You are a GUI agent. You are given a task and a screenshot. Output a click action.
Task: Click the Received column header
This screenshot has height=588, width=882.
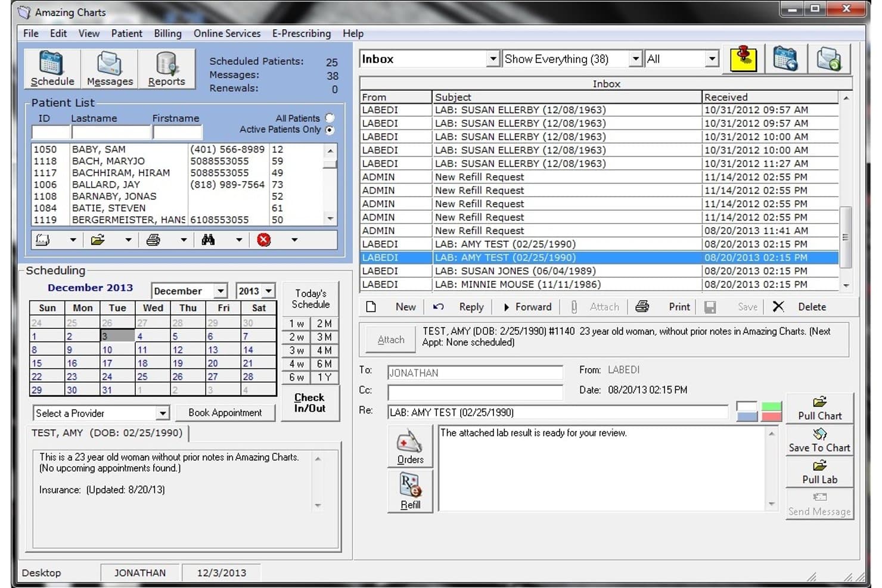click(770, 97)
